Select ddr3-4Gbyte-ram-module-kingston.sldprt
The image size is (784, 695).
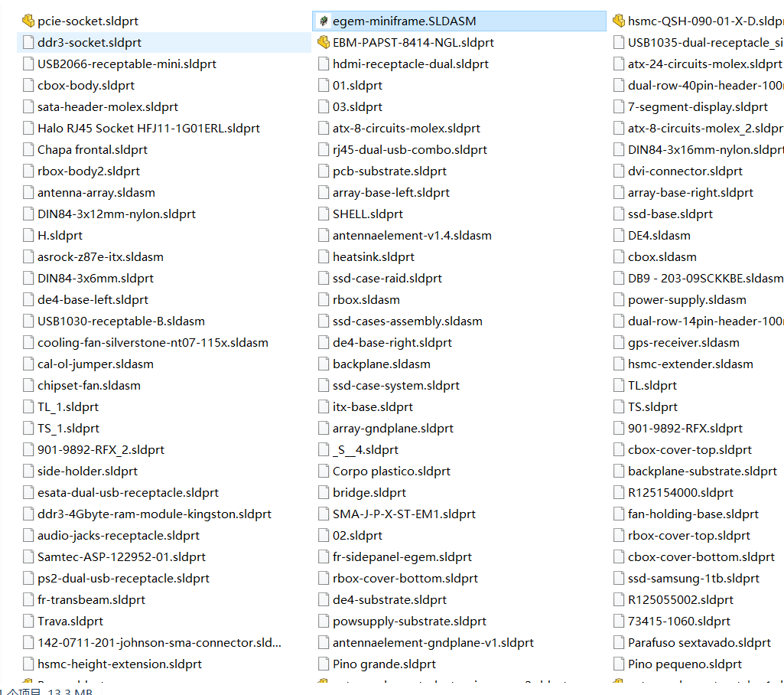coord(155,514)
